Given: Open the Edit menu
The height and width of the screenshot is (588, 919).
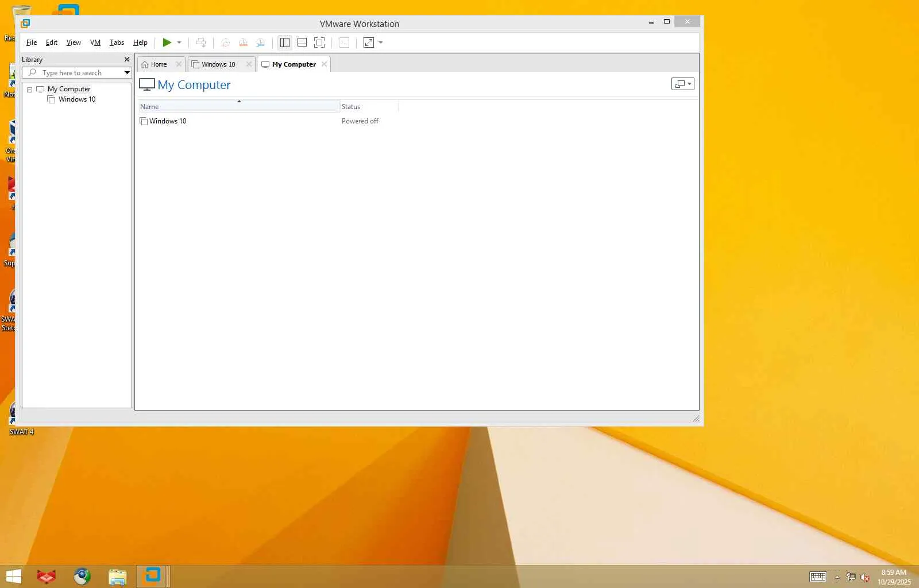Looking at the screenshot, I should pos(52,42).
